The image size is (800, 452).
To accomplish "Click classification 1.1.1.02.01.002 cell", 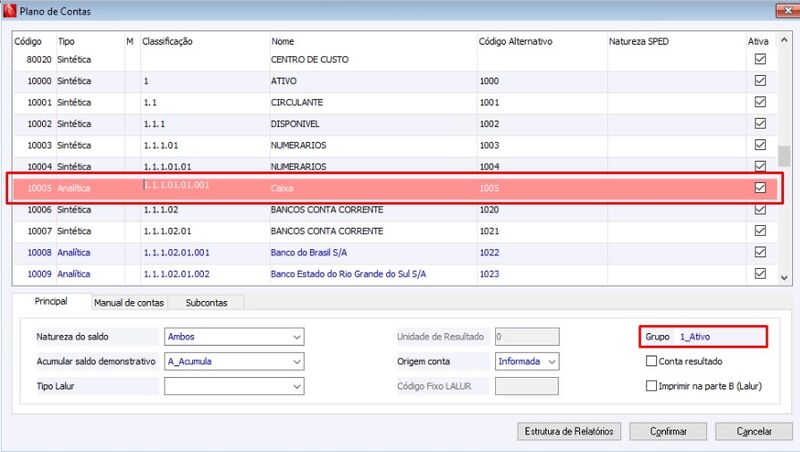I will (177, 274).
